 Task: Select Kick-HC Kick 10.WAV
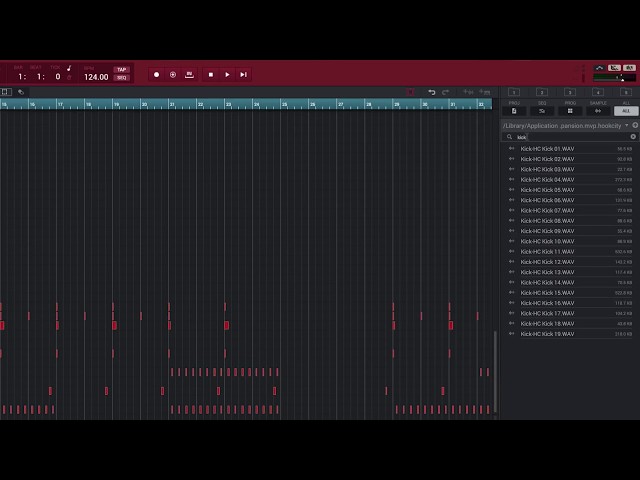click(x=570, y=241)
